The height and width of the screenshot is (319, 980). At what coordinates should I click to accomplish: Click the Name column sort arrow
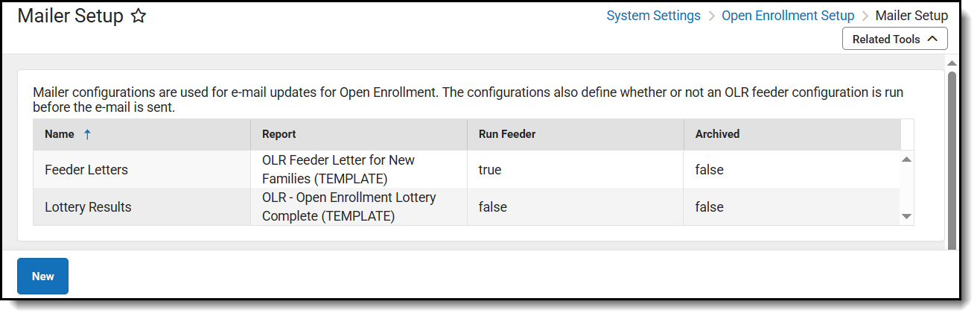(x=87, y=134)
